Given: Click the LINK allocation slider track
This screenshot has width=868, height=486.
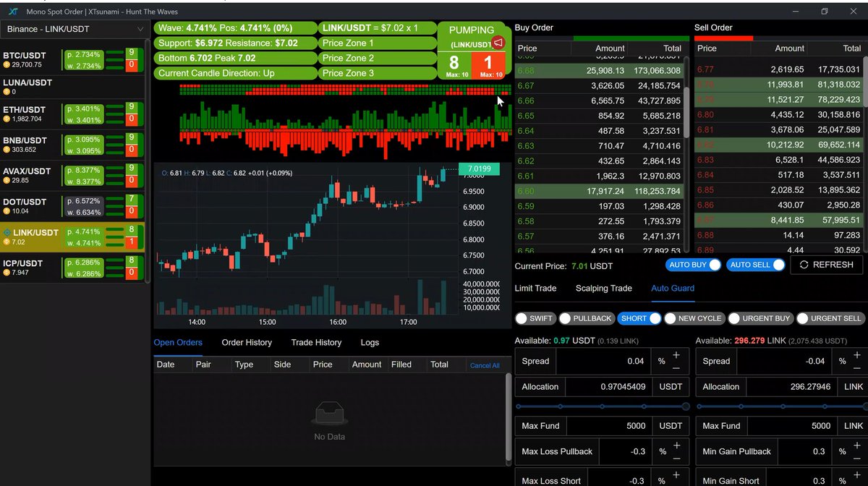Looking at the screenshot, I should pyautogui.click(x=781, y=406).
